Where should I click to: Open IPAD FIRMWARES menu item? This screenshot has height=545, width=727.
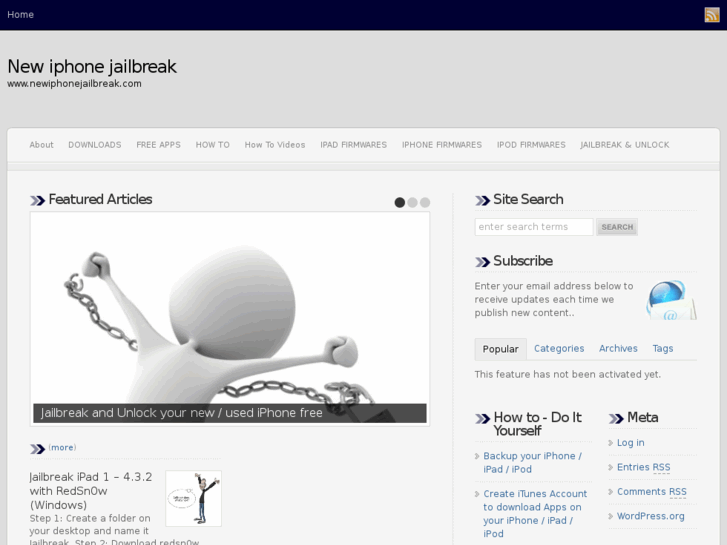pos(353,145)
